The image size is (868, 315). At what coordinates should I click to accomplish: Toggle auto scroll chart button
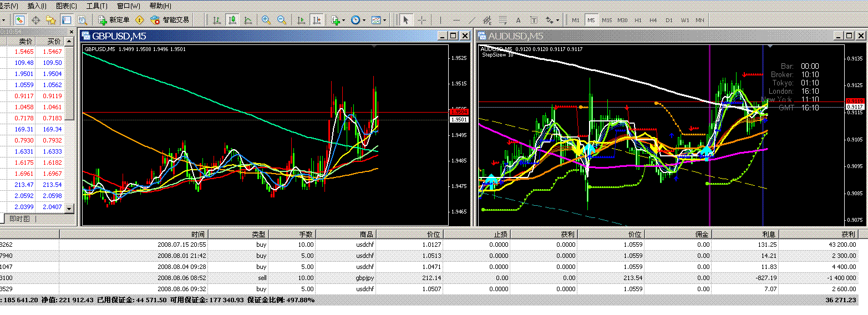point(301,20)
